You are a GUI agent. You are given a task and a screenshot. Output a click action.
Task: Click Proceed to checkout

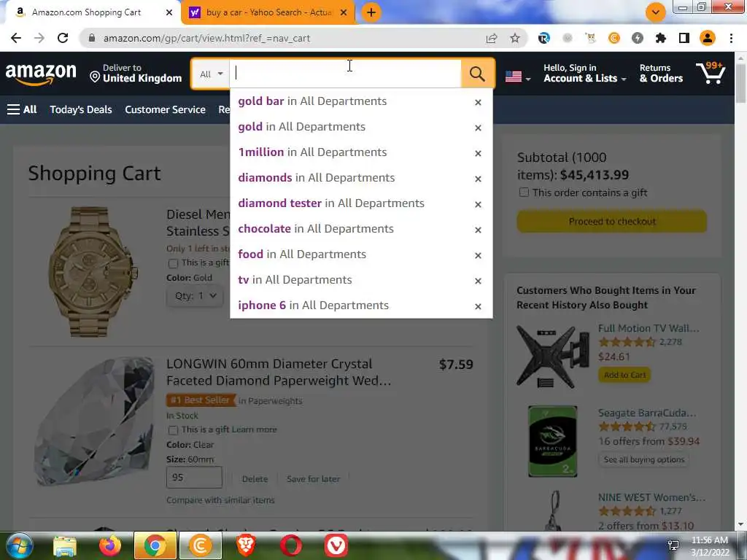click(x=612, y=222)
